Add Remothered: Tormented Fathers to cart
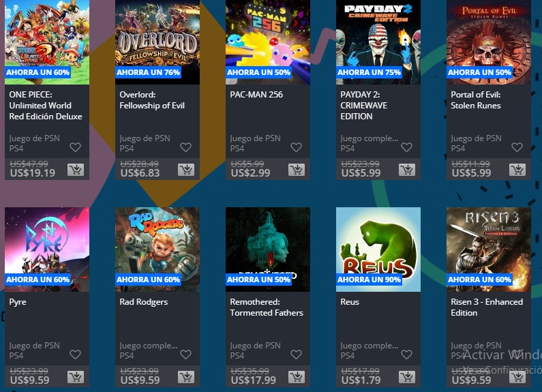542x392 pixels. point(297,377)
